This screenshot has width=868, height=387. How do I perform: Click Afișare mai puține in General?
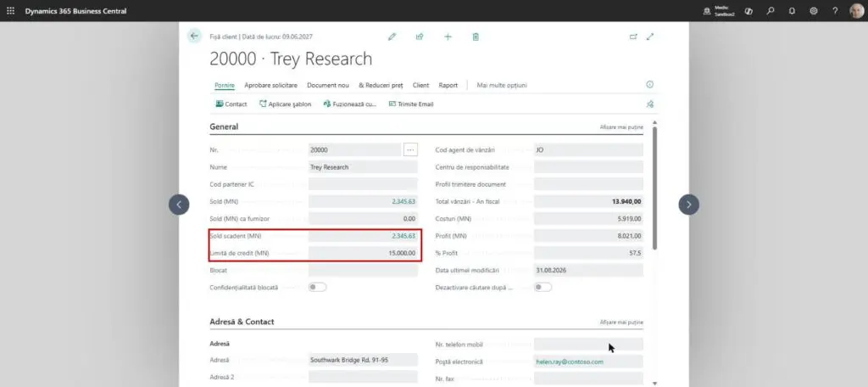(x=621, y=127)
